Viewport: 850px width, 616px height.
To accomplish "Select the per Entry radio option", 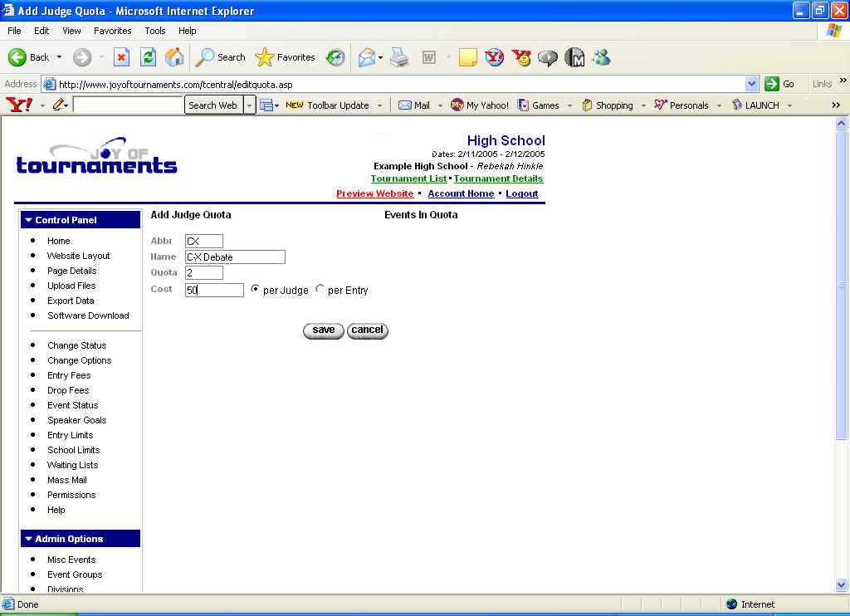I will point(320,290).
